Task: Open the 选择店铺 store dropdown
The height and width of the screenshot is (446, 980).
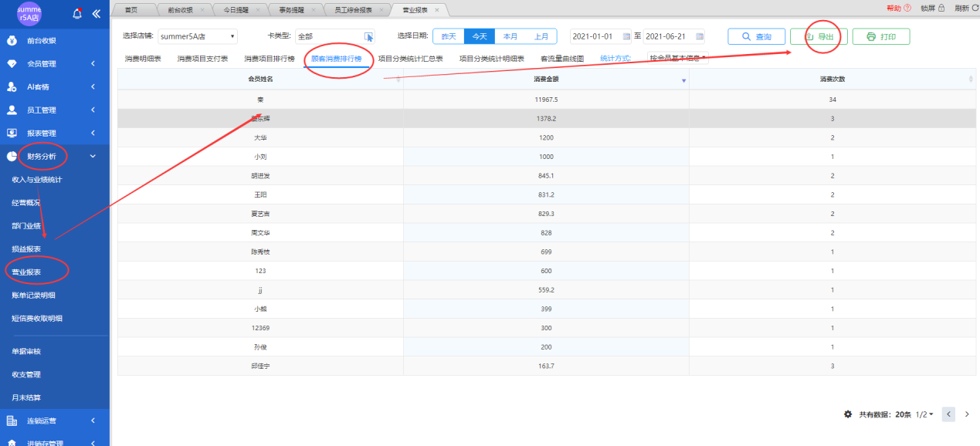Action: (198, 36)
